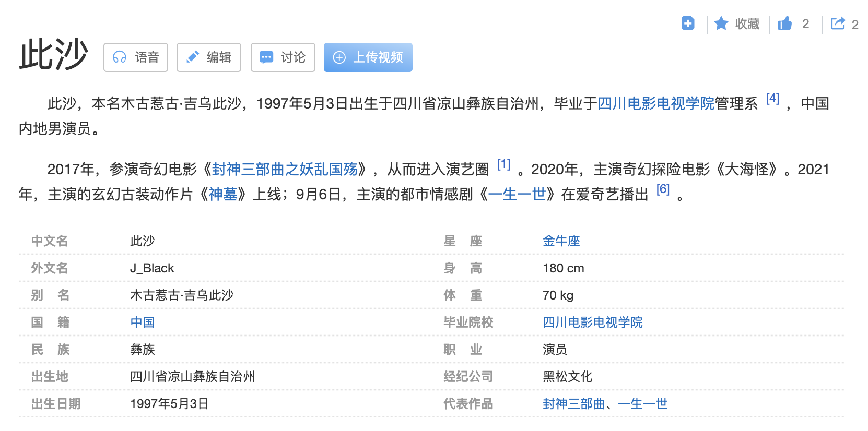Image resolution: width=868 pixels, height=431 pixels.
Task: Click the plus circle icon in 上传视频
Action: [339, 57]
